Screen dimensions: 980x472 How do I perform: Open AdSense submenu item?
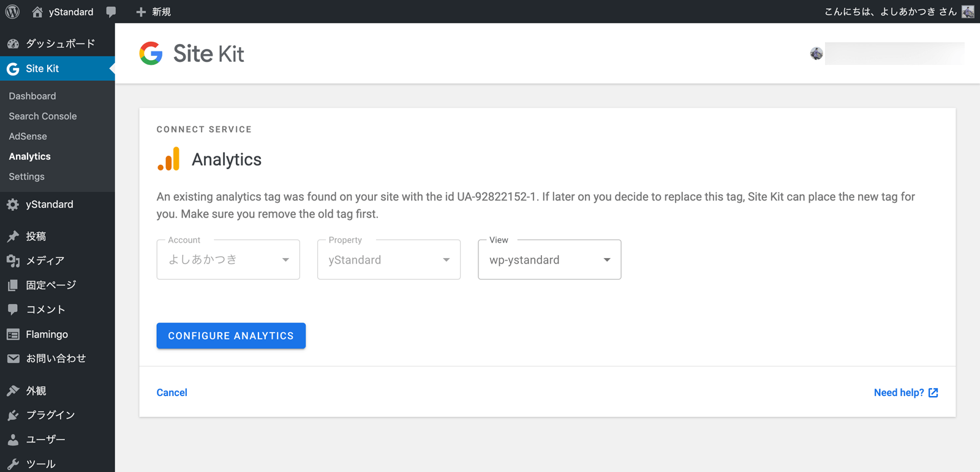click(28, 137)
